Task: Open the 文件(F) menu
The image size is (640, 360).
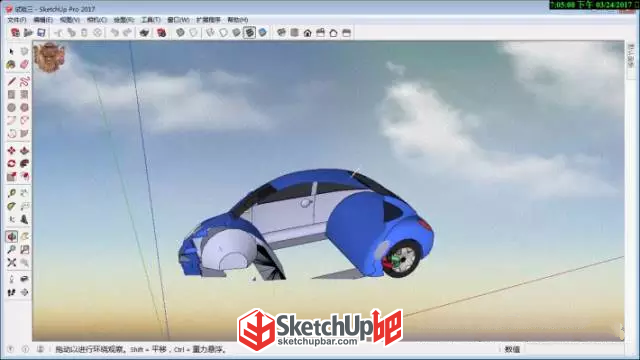Action: tap(17, 20)
